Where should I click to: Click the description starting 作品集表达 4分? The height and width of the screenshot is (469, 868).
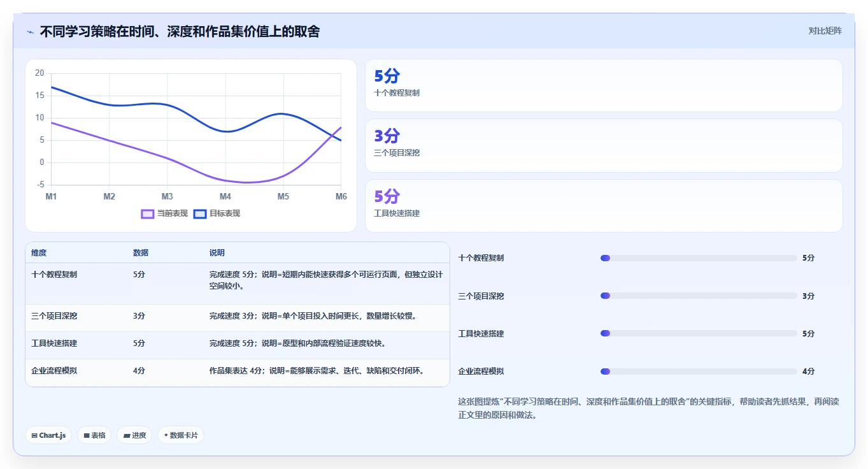(x=317, y=370)
